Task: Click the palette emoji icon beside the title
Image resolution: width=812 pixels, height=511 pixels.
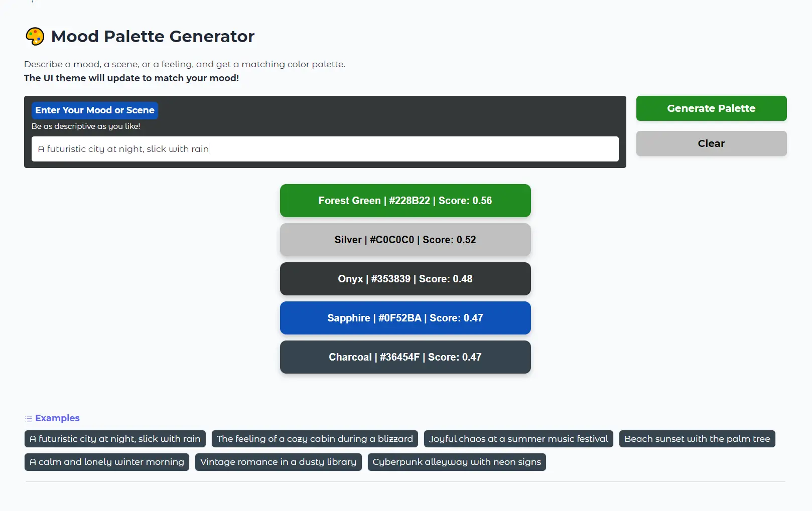Action: pos(35,37)
